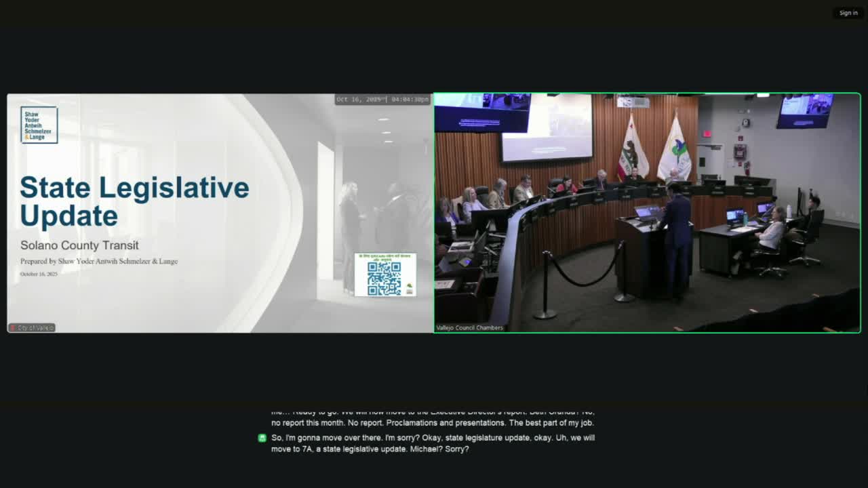Click the 'Solano County Transit' subtitle
This screenshot has height=488, width=868.
(x=79, y=245)
